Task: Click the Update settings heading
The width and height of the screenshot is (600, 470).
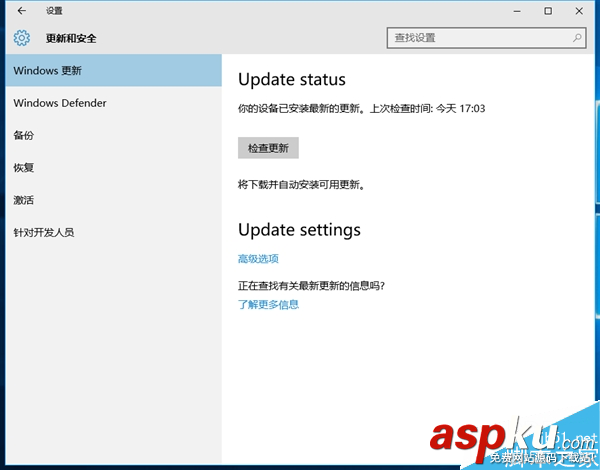Action: point(299,230)
